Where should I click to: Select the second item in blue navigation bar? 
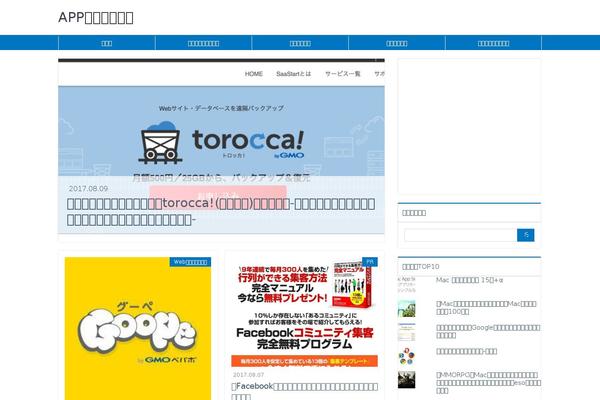(x=204, y=43)
